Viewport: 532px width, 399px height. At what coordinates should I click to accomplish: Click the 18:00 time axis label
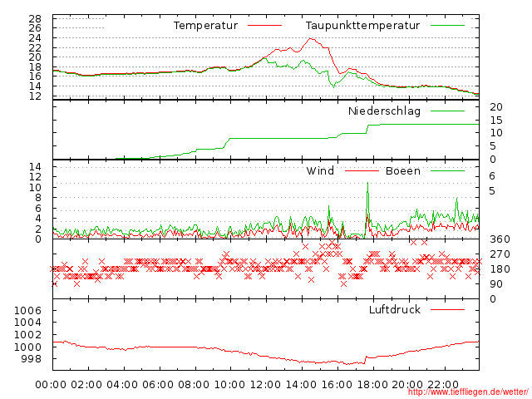pos(372,385)
